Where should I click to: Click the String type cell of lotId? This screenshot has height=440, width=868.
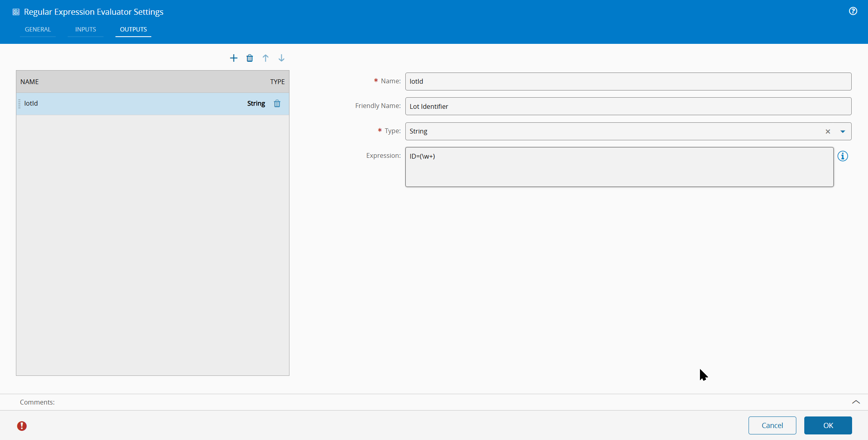click(256, 104)
